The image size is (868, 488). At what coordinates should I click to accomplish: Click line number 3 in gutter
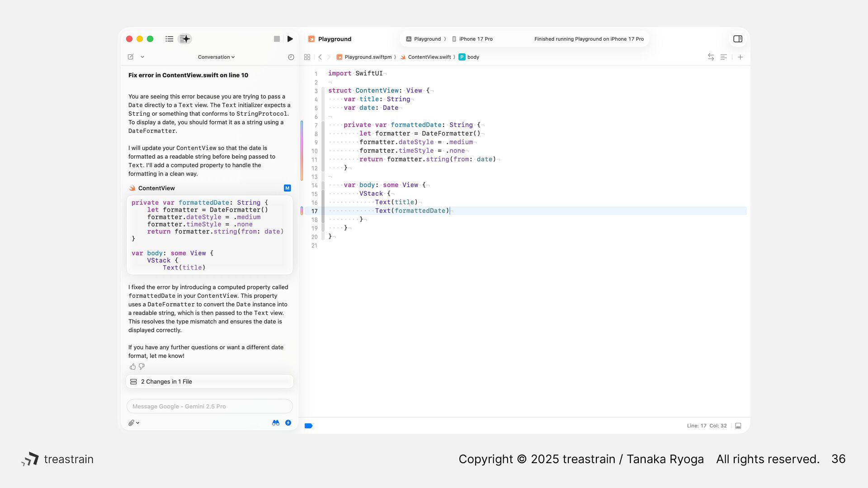[316, 91]
